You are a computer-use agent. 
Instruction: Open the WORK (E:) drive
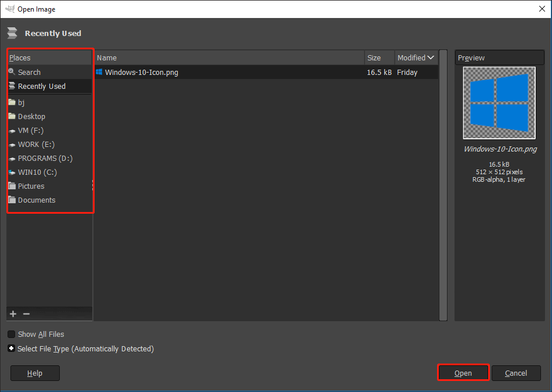(x=50, y=145)
